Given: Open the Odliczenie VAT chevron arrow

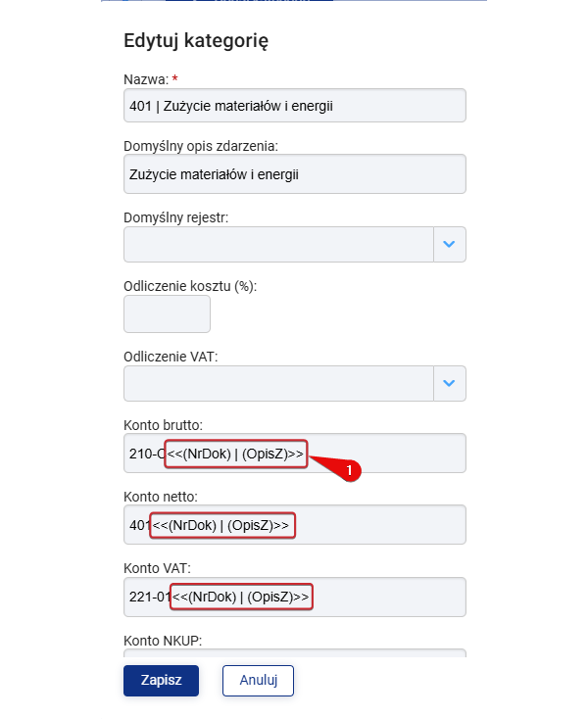Looking at the screenshot, I should 449,383.
